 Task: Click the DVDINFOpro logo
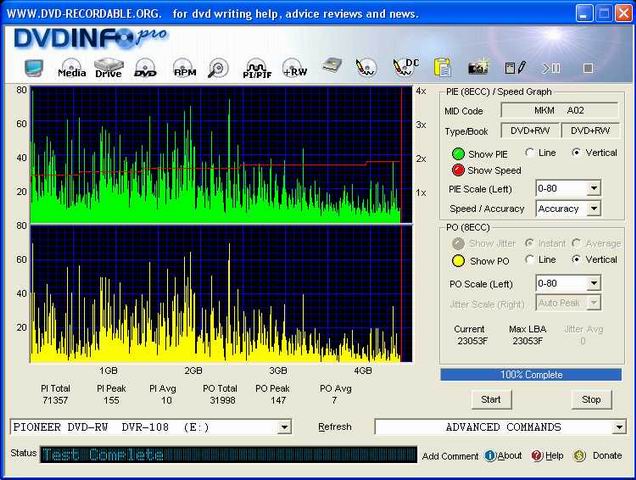point(90,39)
